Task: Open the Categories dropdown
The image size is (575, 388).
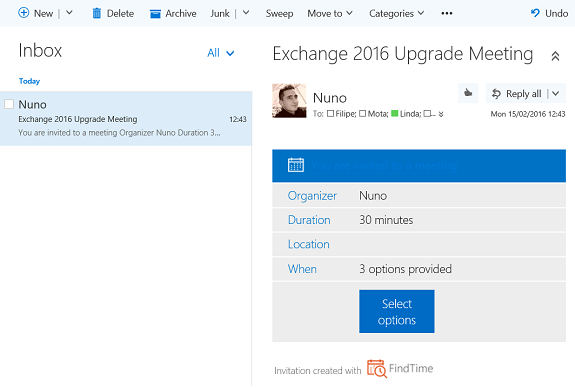Action: (396, 14)
